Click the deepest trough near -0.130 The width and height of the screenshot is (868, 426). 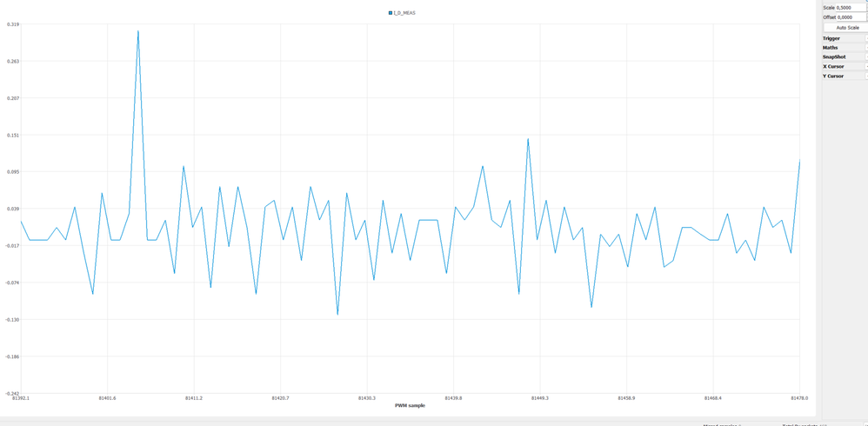pyautogui.click(x=337, y=314)
